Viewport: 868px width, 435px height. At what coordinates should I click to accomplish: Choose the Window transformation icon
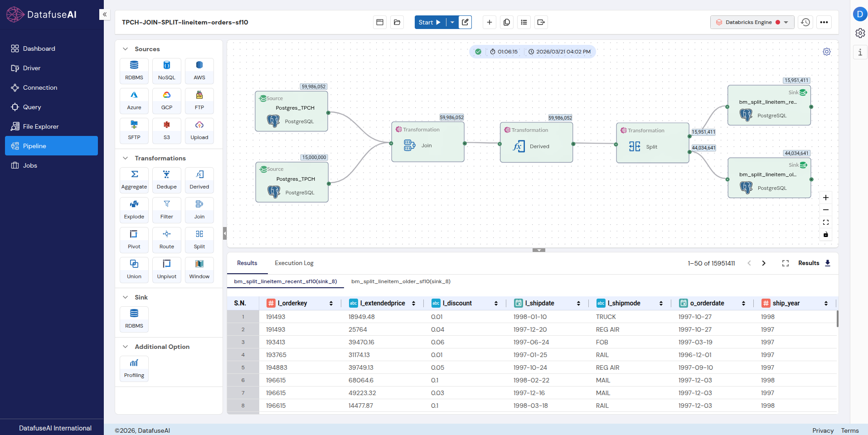pyautogui.click(x=199, y=270)
